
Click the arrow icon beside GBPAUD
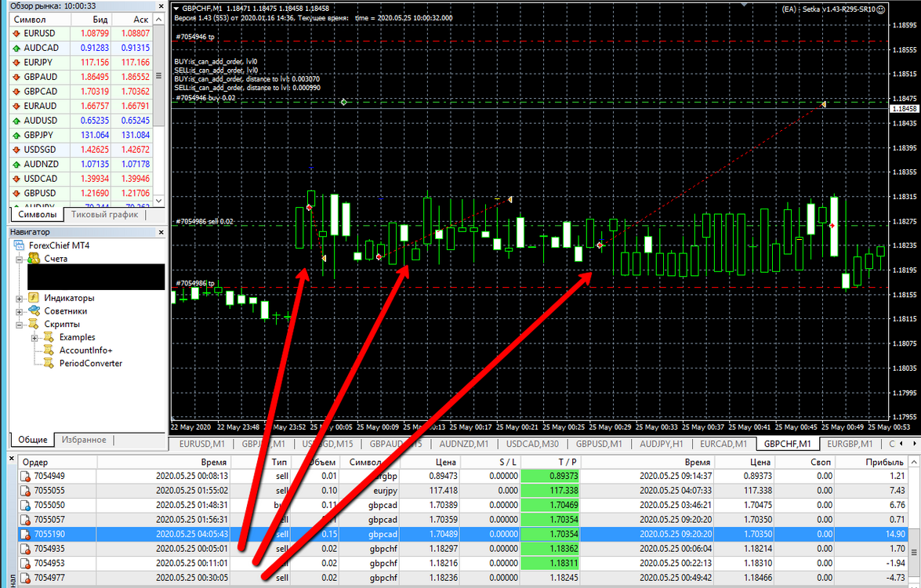(x=16, y=77)
